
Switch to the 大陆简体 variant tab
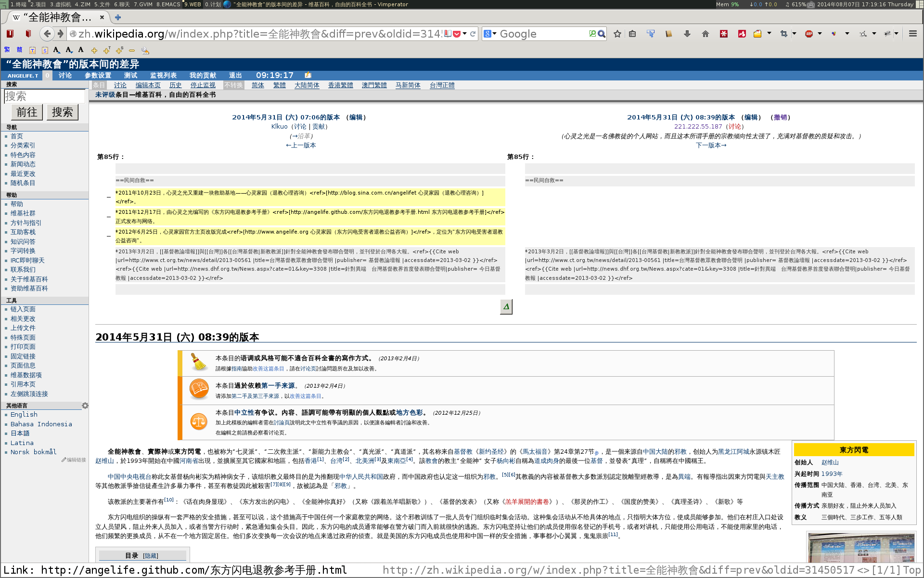coord(307,85)
